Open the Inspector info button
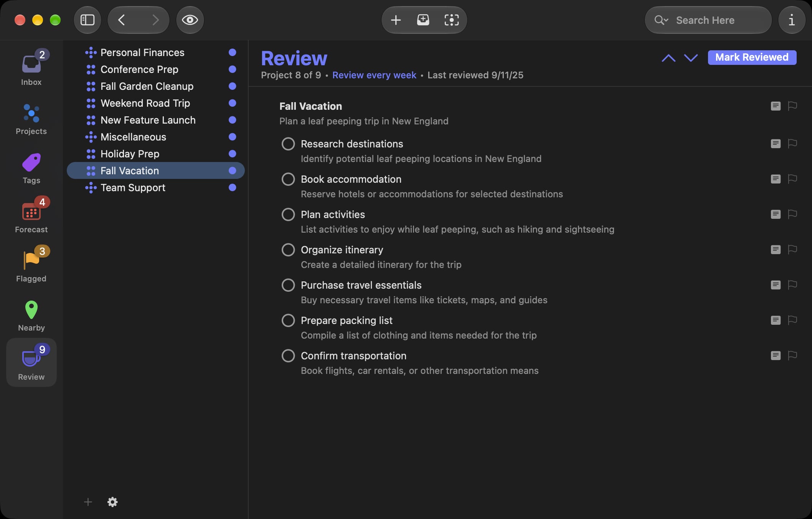Screen dimensions: 812x519 pos(792,20)
